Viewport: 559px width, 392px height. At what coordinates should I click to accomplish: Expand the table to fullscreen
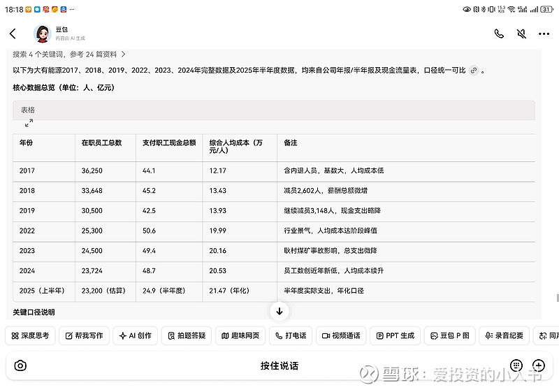click(x=29, y=123)
